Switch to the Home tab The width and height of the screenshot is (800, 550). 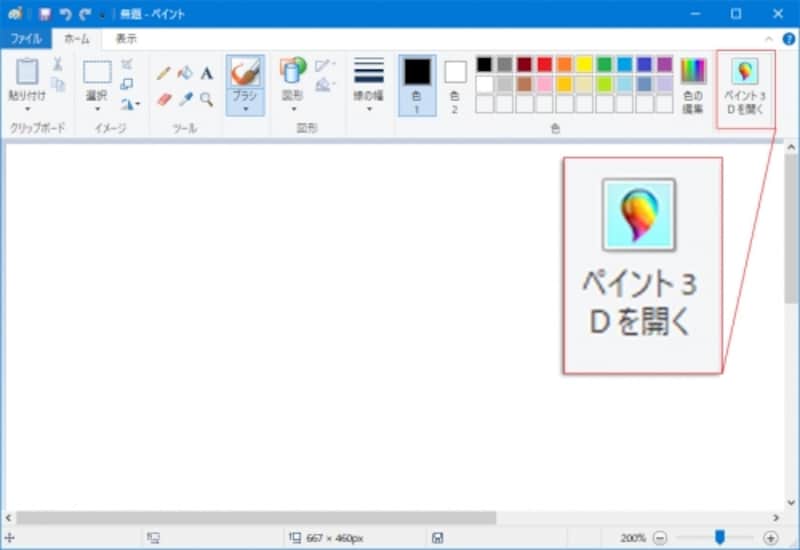[x=77, y=39]
